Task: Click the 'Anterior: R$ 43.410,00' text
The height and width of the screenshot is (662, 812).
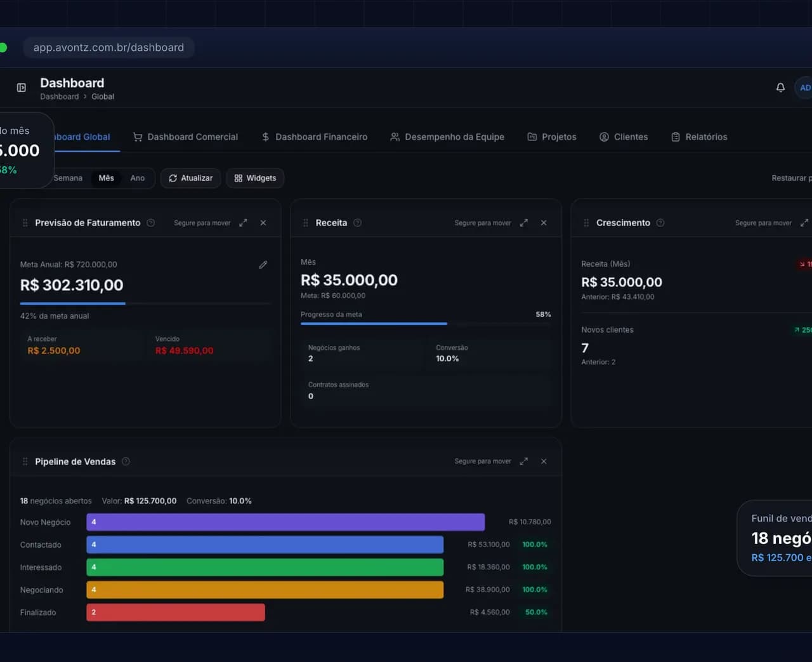Action: [x=618, y=297]
